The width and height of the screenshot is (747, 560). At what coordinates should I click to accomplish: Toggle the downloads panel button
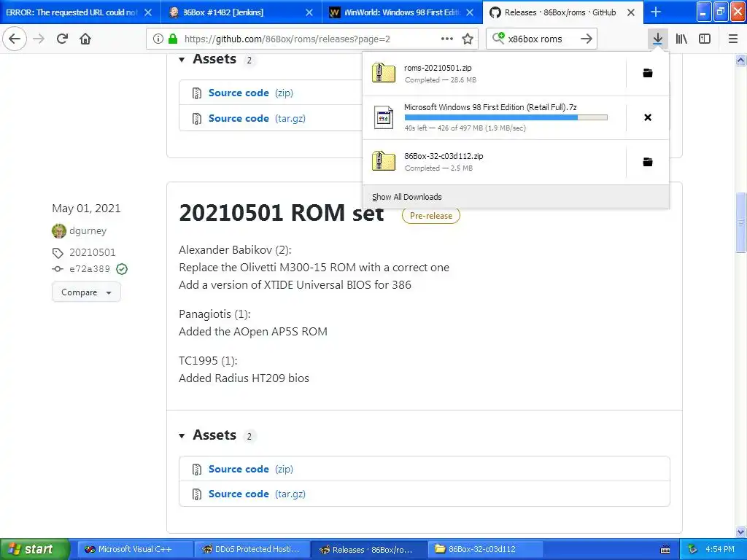click(657, 39)
